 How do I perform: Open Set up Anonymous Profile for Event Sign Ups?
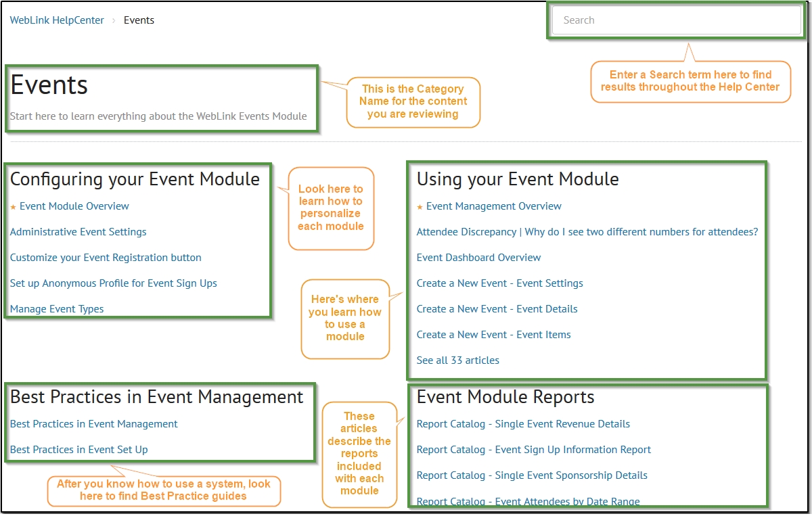114,283
